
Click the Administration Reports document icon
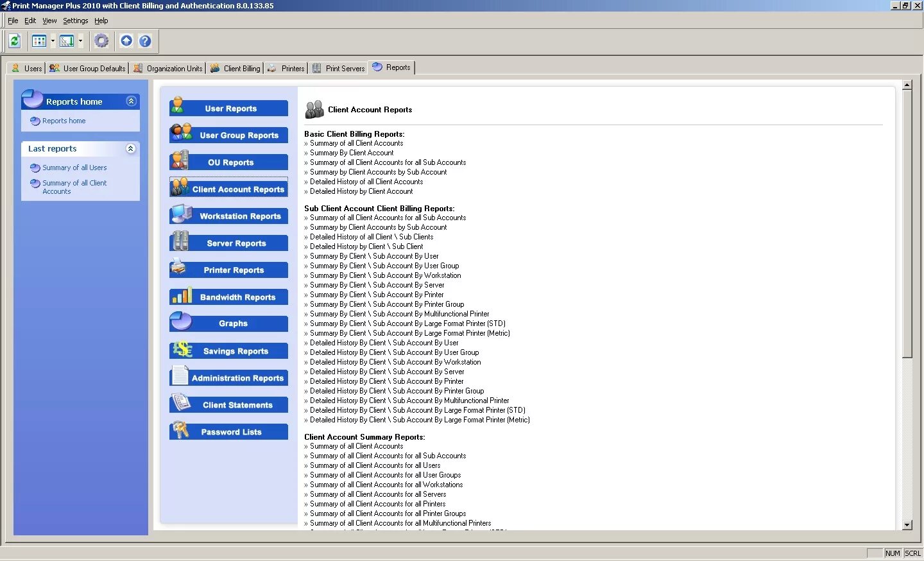click(x=180, y=375)
